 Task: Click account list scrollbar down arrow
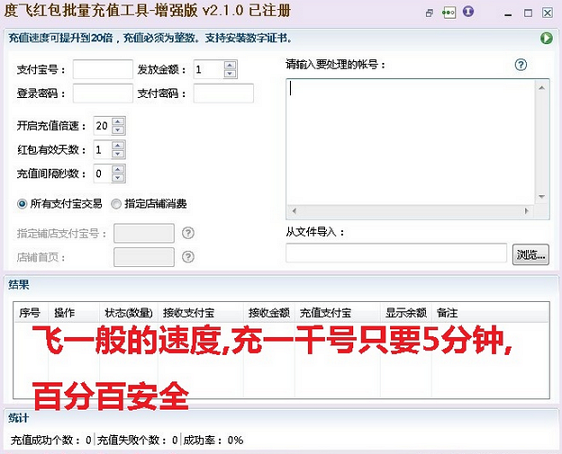click(542, 197)
